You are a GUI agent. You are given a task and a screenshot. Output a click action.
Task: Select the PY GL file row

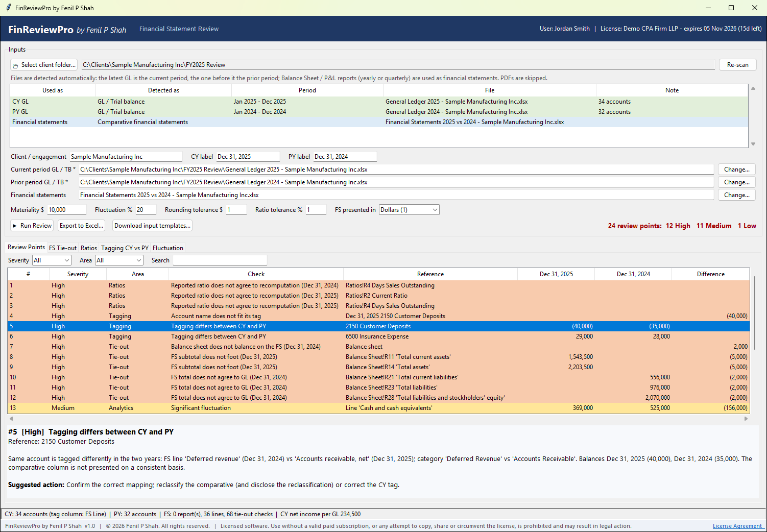pos(379,112)
